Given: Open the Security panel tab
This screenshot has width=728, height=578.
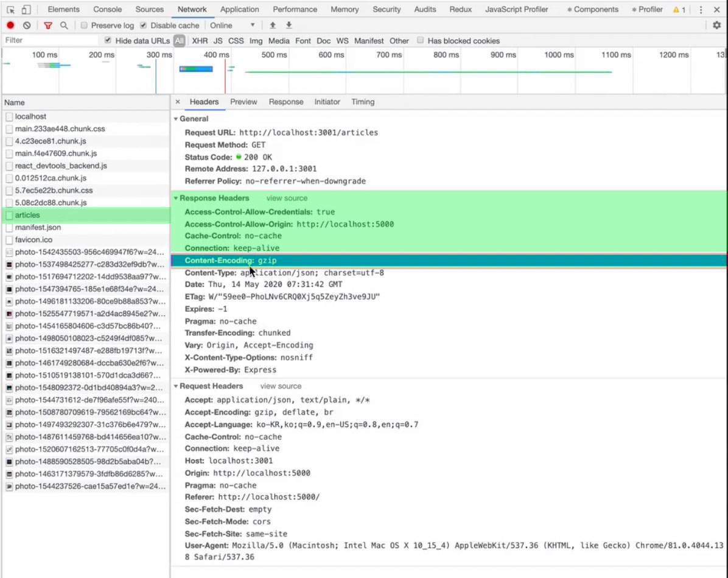Looking at the screenshot, I should tap(387, 9).
